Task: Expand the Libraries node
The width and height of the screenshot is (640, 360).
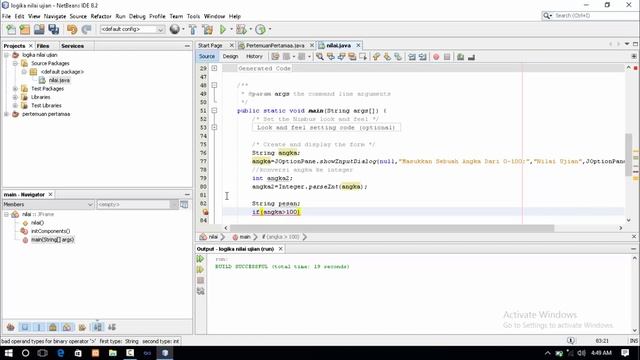Action: [15, 97]
